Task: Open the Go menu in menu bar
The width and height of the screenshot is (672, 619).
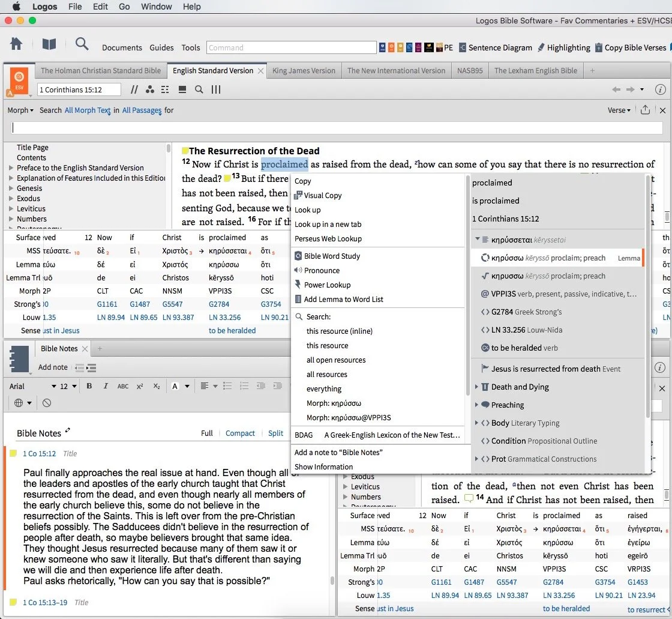Action: tap(124, 7)
